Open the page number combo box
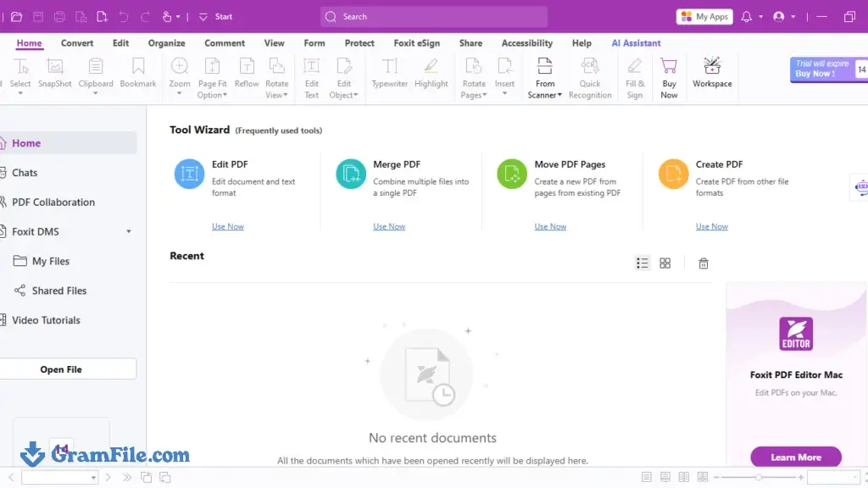The image size is (868, 488). [x=60, y=477]
